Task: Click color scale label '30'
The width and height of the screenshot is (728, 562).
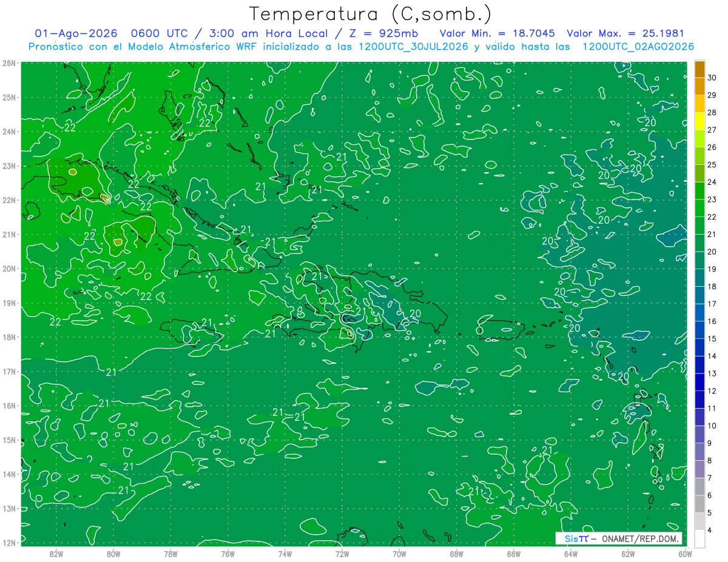Action: click(712, 78)
